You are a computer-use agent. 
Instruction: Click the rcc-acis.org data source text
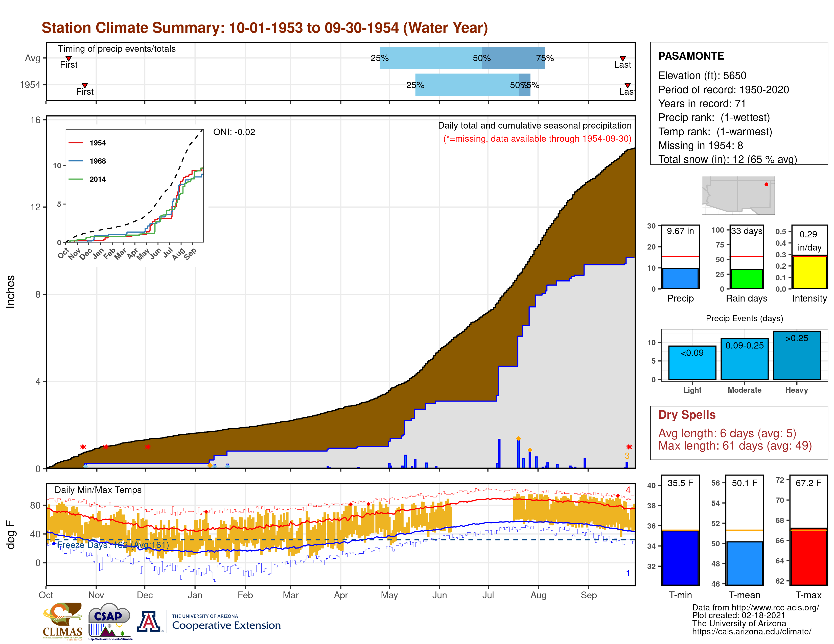(x=755, y=607)
